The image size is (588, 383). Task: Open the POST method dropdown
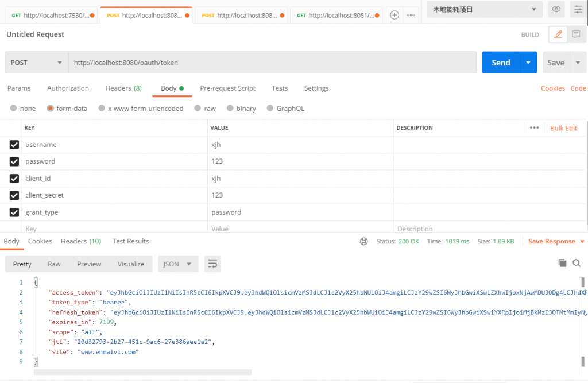(36, 63)
